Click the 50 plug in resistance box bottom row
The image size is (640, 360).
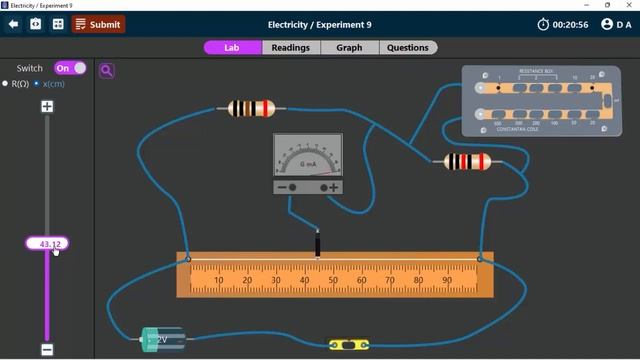click(x=574, y=114)
